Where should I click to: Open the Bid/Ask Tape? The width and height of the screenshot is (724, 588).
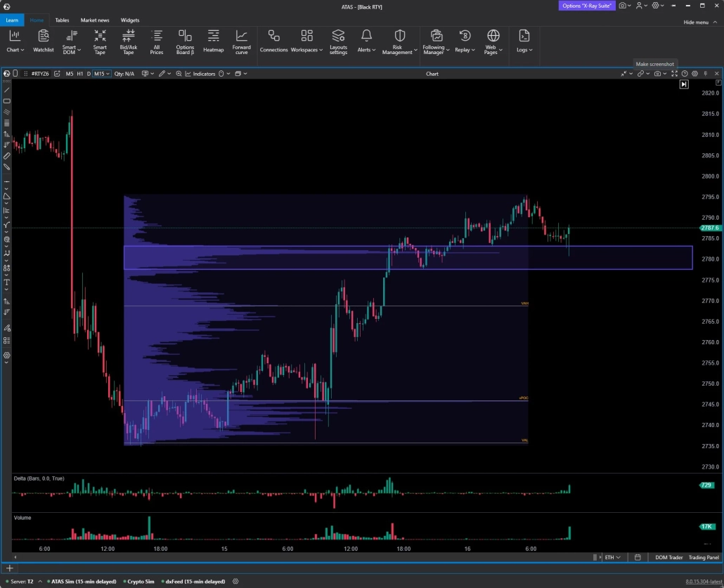(129, 41)
